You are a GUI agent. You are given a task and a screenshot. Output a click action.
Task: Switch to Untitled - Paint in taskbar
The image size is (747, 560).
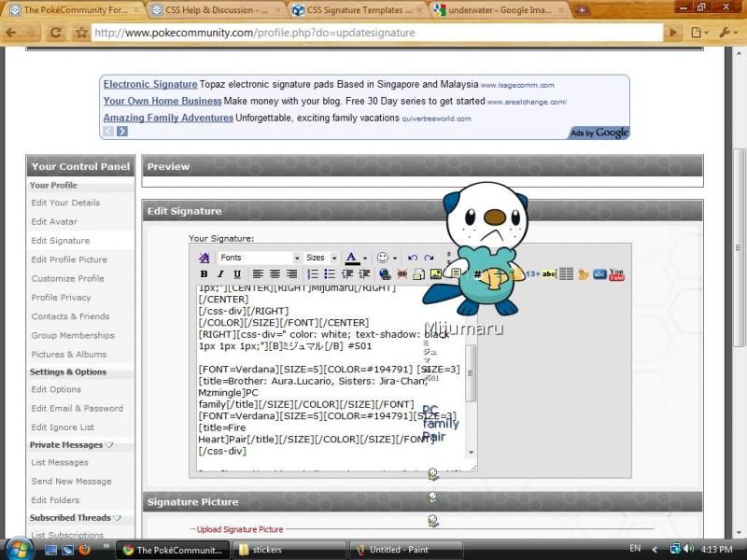click(406, 550)
